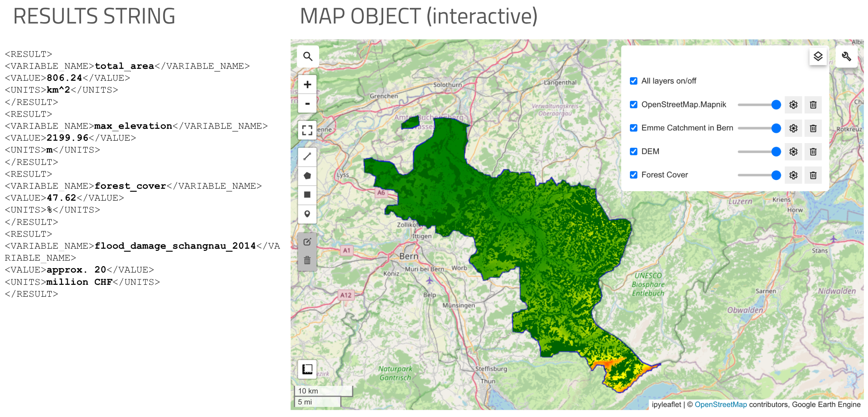Delete the Emme Catchment in Bern layer
868x417 pixels.
coord(813,128)
